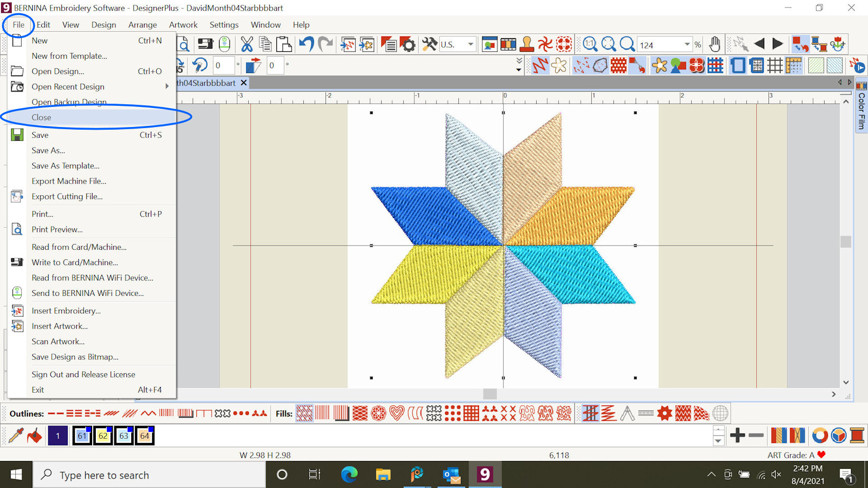Screen dimensions: 868x488
Task: Select thread color swatch 61
Action: coord(82,436)
